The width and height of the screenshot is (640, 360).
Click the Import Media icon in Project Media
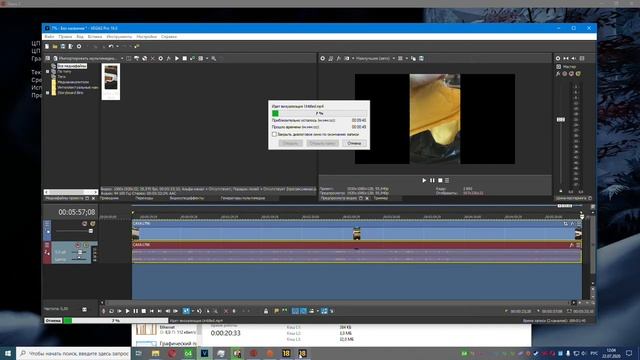coord(56,58)
